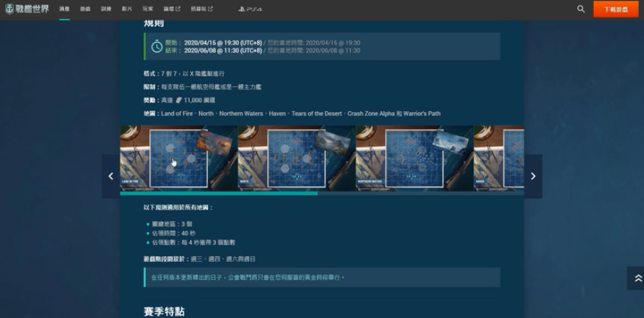The image size is (644, 318).
Task: Click the teal note about 黃金時段
Action: [x=322, y=277]
